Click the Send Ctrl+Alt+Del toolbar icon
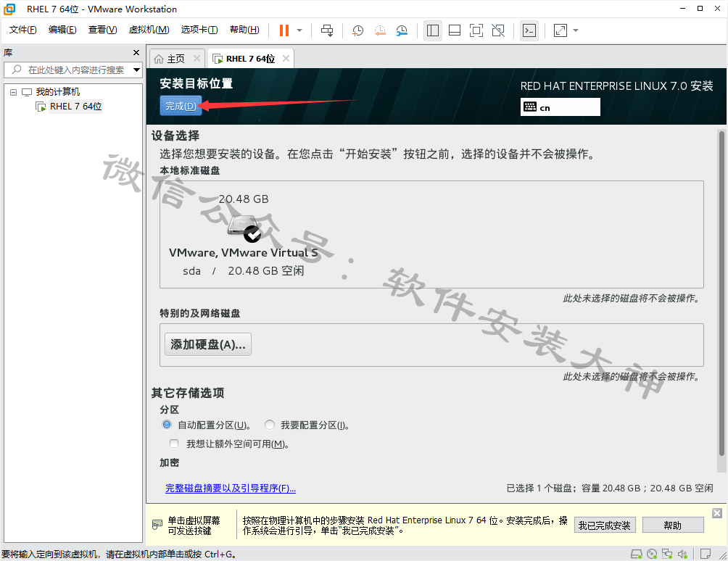Viewport: 728px width, 561px height. (327, 30)
